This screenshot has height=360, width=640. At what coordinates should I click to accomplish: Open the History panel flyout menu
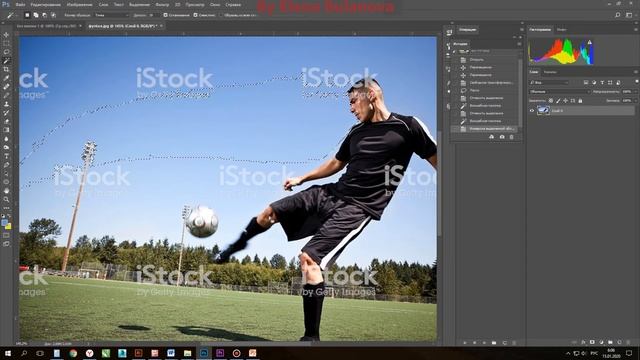[x=519, y=44]
